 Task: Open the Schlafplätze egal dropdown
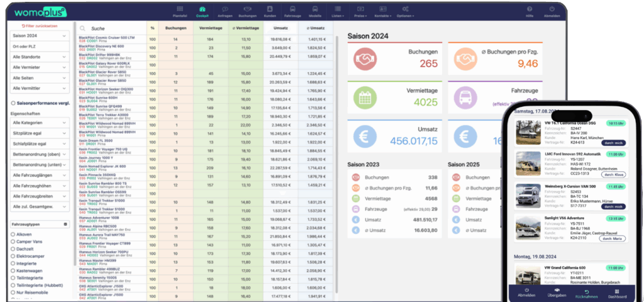point(40,144)
